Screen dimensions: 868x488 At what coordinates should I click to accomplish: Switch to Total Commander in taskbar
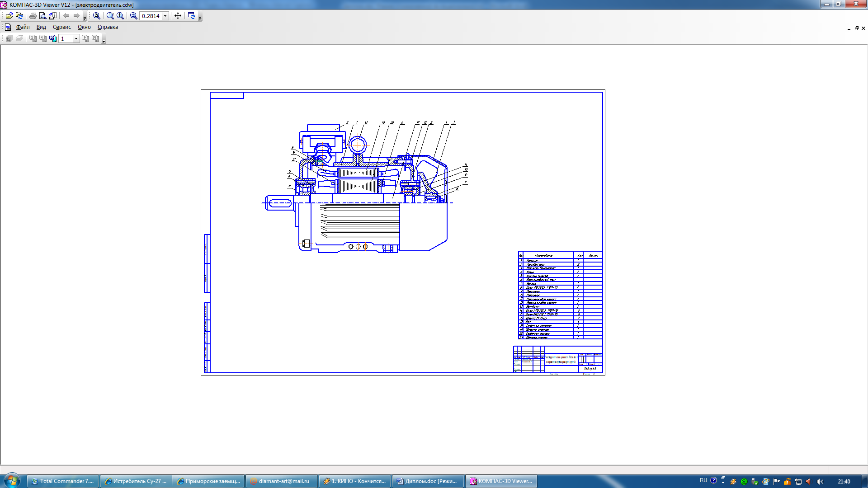pyautogui.click(x=62, y=481)
